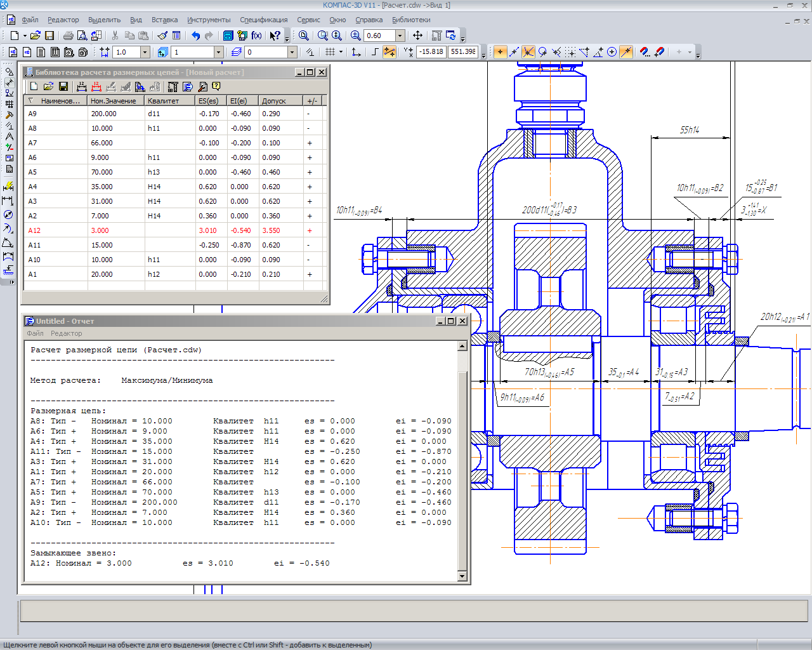Click the Undo arrow in the toolbar
The height and width of the screenshot is (650, 812).
[x=195, y=36]
